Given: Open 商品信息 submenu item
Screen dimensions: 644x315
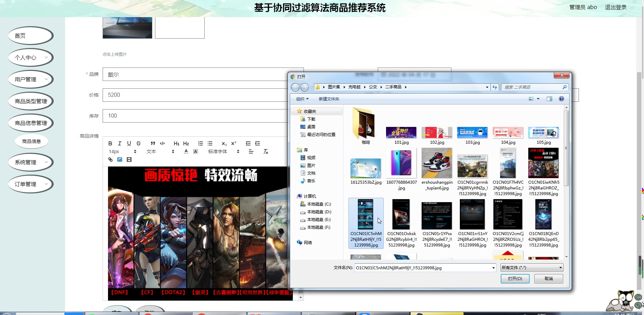Looking at the screenshot, I should point(32,141).
